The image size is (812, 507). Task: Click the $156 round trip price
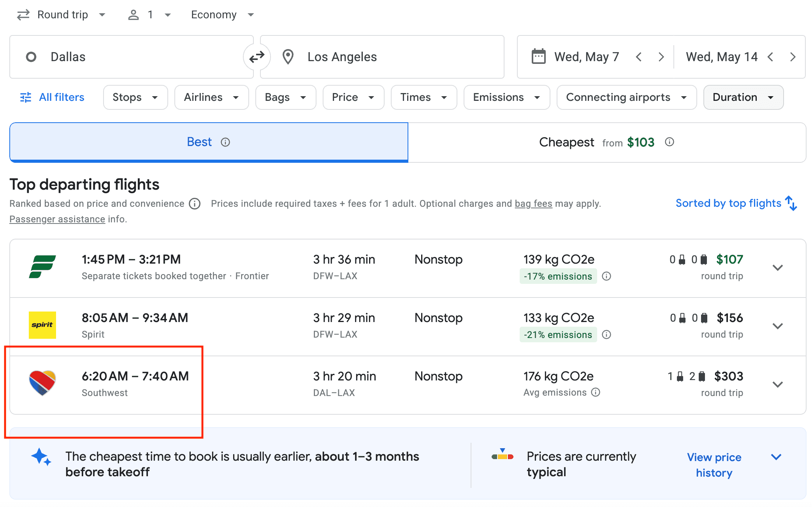730,318
